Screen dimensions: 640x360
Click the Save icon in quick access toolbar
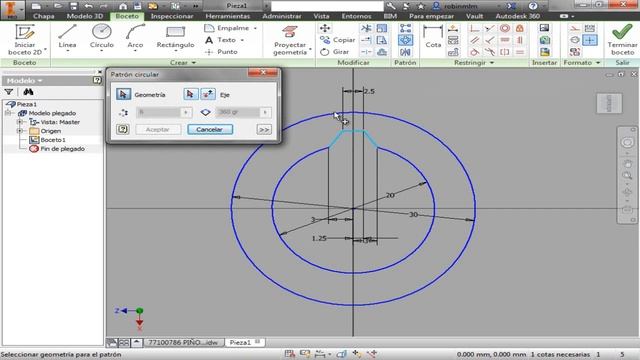(73, 6)
